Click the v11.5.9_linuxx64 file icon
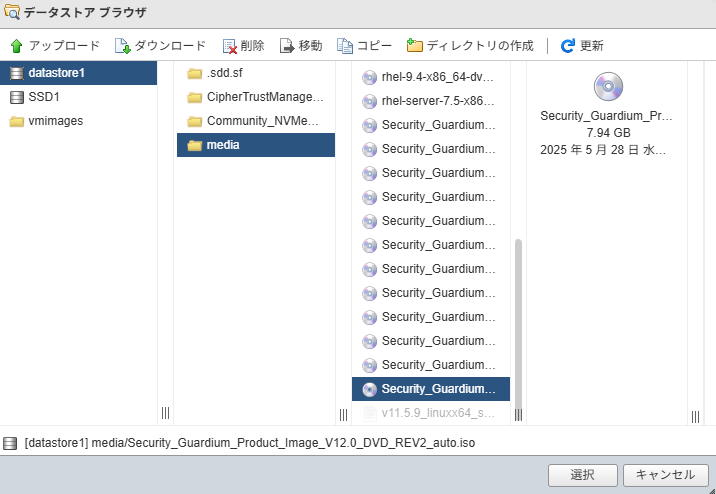716x494 pixels. click(x=369, y=413)
